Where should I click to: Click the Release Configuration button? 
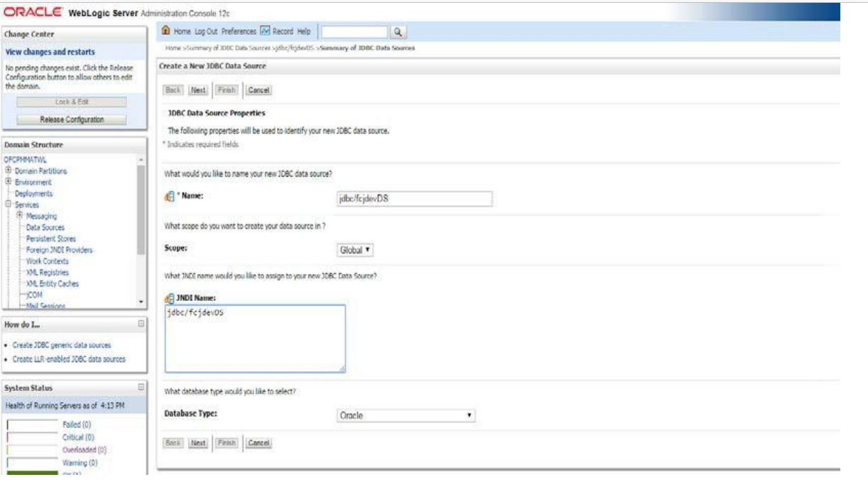click(72, 119)
